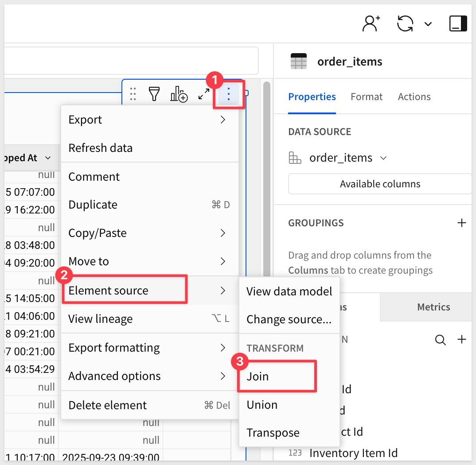
Task: Choose Delete element from the menu
Action: 108,405
